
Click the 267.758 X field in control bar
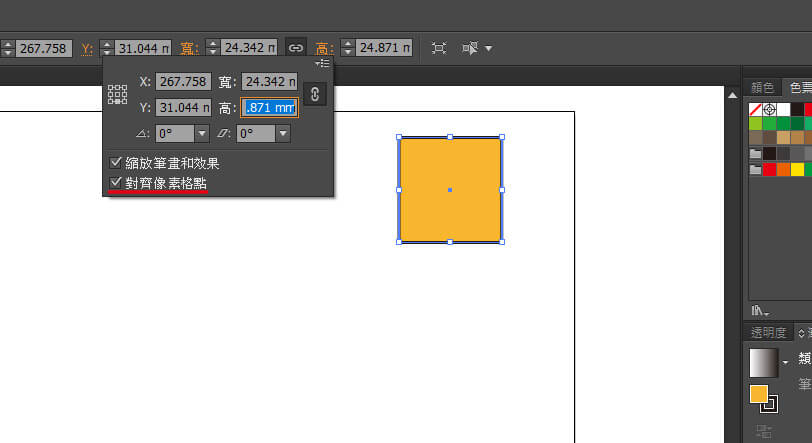(x=44, y=48)
